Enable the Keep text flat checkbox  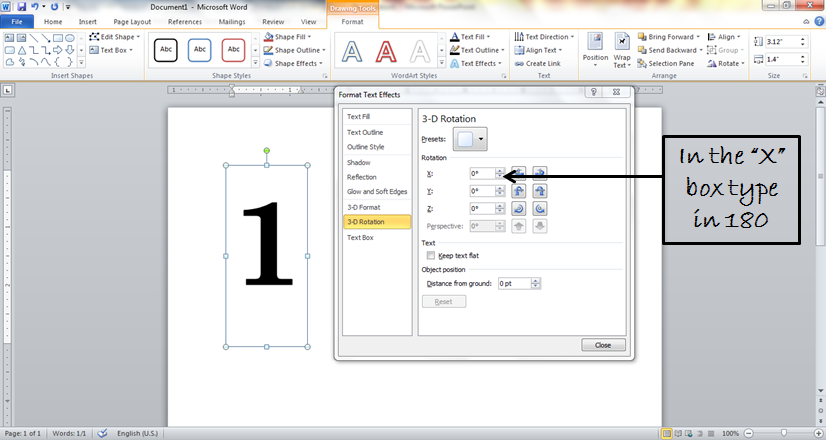pyautogui.click(x=431, y=256)
